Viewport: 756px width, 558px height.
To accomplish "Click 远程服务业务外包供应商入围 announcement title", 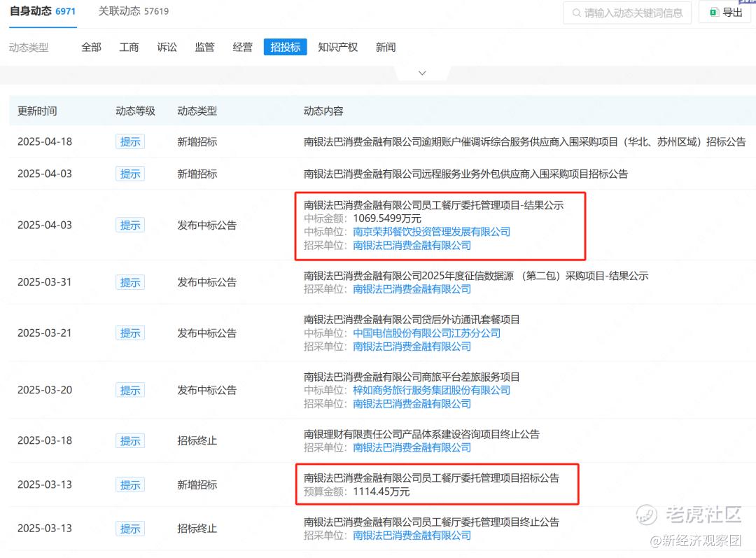I will click(465, 174).
